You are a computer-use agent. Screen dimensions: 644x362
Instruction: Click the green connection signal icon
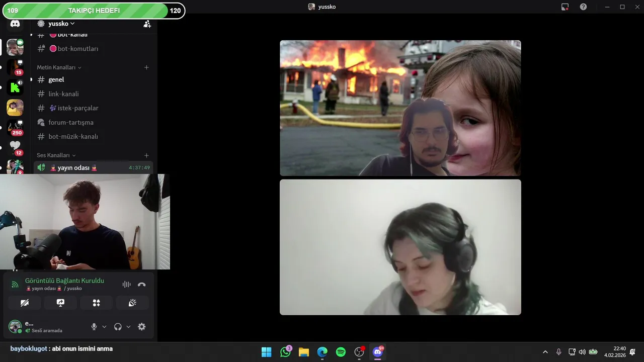[15, 285]
